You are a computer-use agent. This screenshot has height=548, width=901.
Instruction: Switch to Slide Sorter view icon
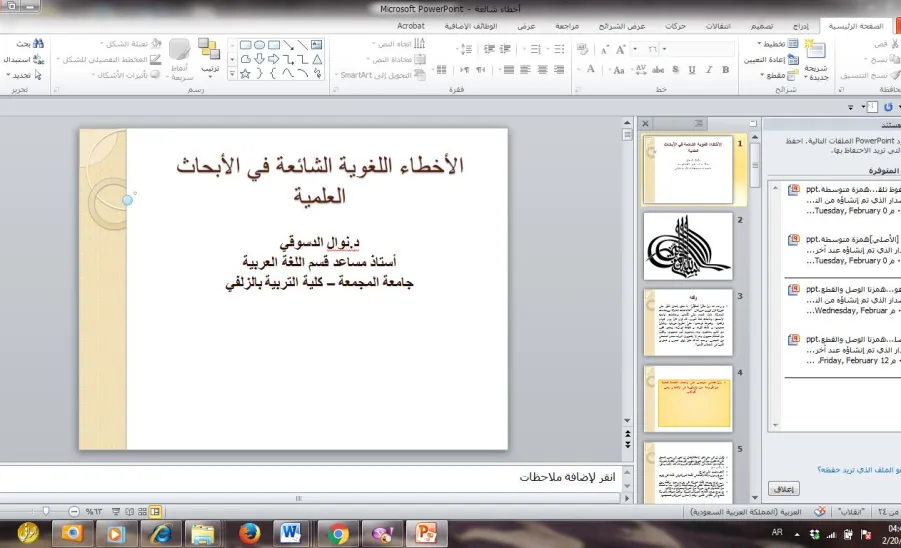(142, 511)
